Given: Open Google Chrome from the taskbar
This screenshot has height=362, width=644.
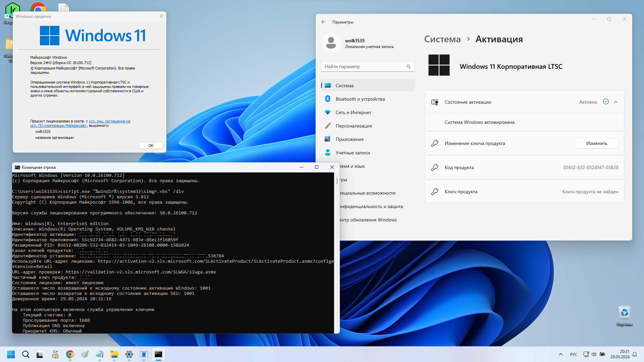Looking at the screenshot, I should (x=70, y=354).
